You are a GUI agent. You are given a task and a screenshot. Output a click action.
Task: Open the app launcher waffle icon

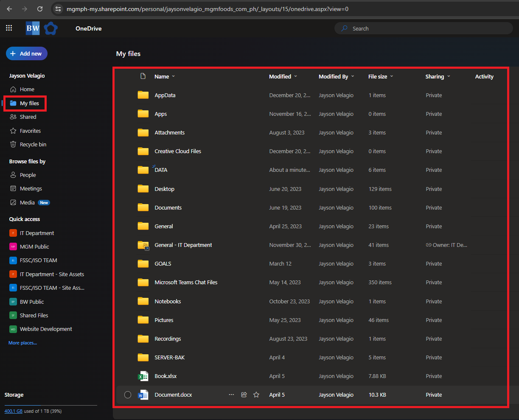9,28
